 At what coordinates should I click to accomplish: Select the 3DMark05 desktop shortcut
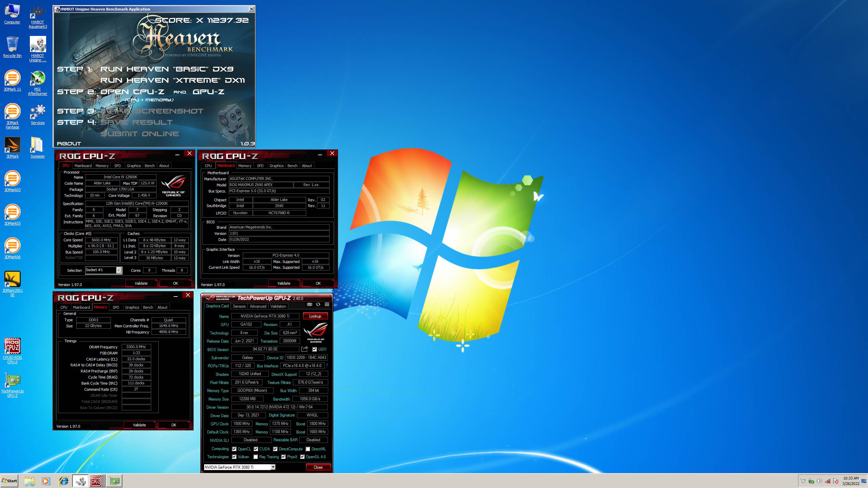(x=12, y=215)
